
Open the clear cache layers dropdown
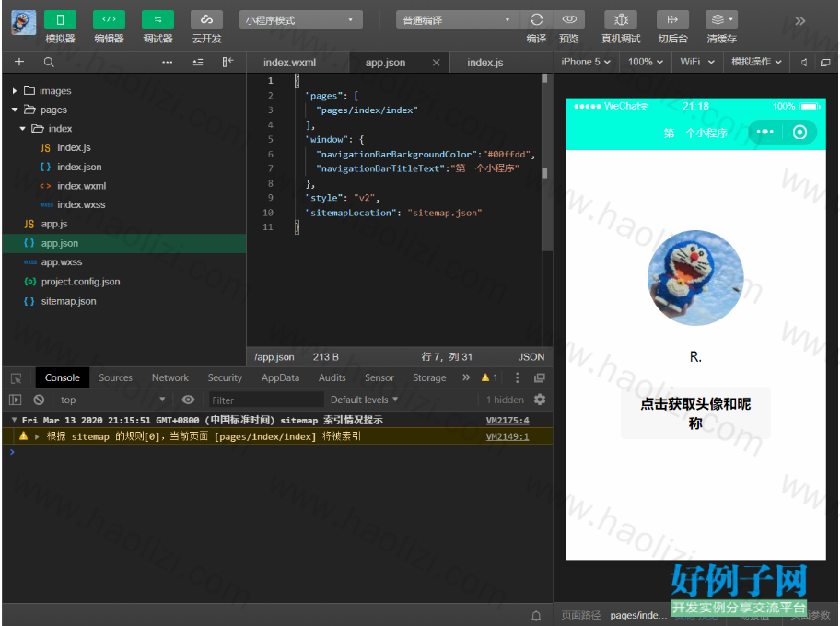[x=721, y=20]
